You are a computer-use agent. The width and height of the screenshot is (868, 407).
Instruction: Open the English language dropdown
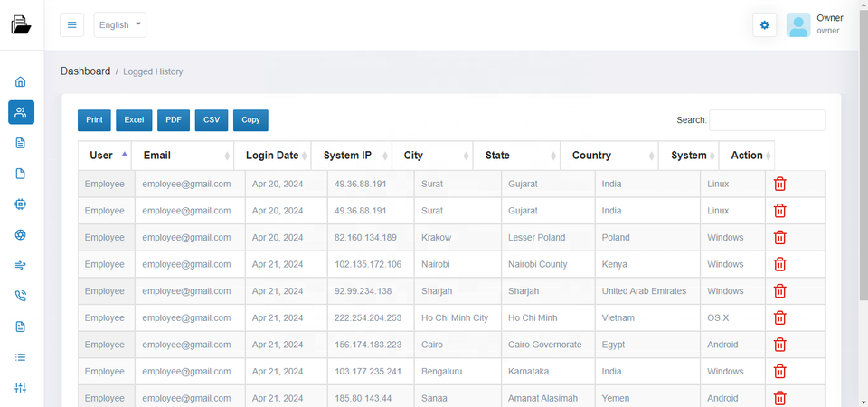point(119,25)
